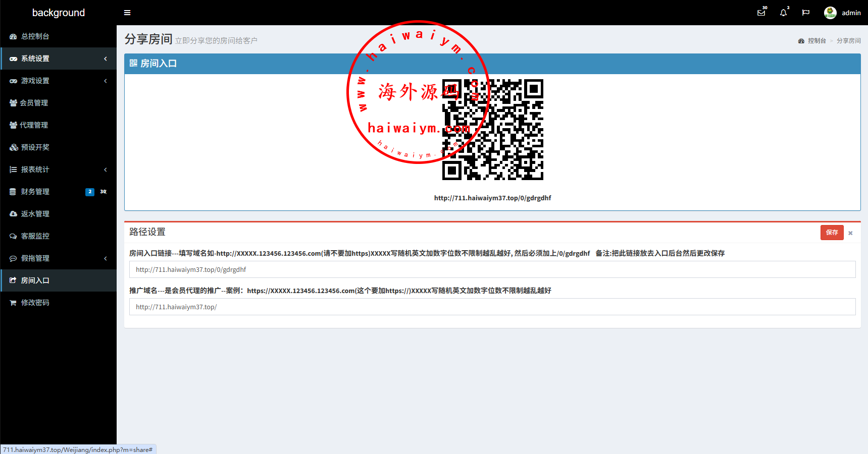Click the room QR code image
The height and width of the screenshot is (454, 868).
[493, 130]
